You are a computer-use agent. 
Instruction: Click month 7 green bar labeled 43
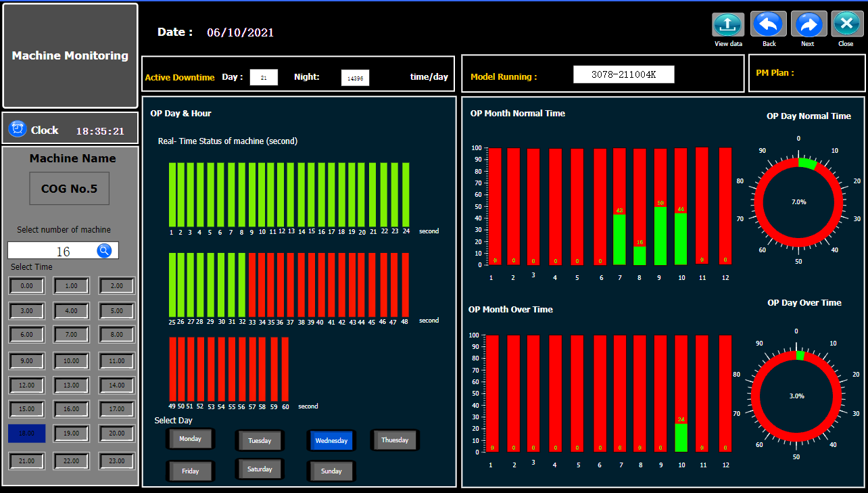point(619,239)
